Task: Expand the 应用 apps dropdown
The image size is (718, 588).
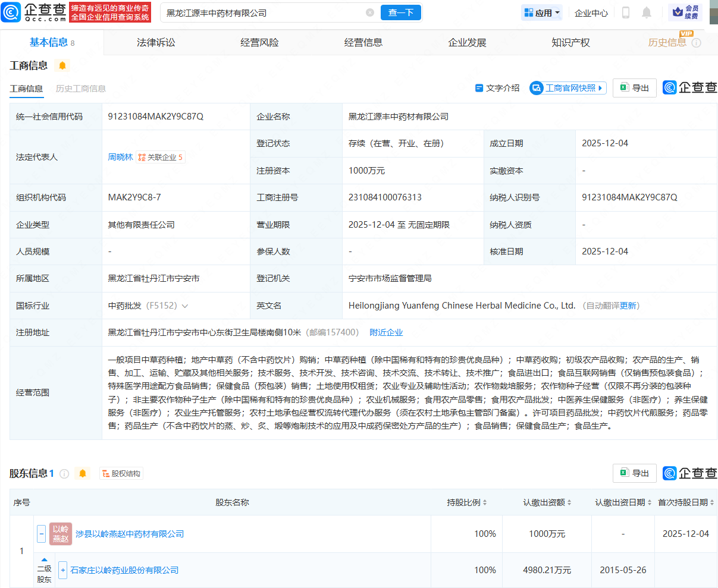Action: tap(541, 12)
